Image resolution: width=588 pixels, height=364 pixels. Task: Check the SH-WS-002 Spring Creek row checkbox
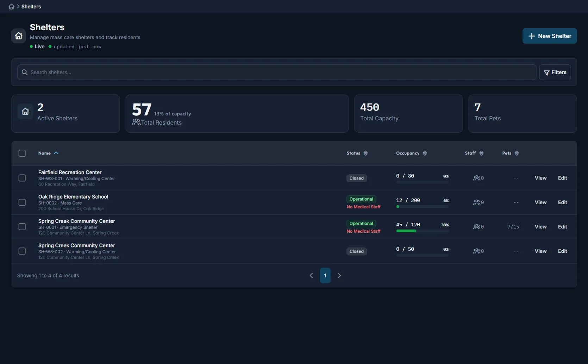coord(22,251)
